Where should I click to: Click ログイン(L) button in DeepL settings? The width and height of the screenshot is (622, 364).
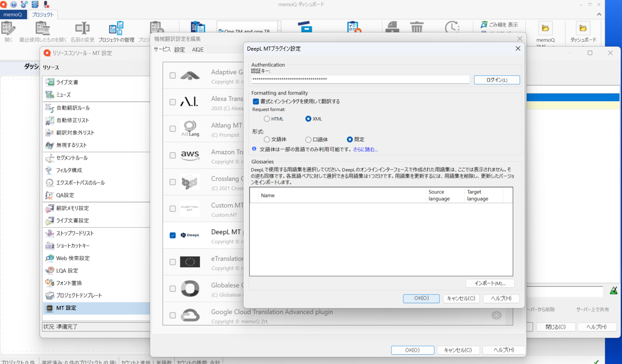tap(497, 80)
